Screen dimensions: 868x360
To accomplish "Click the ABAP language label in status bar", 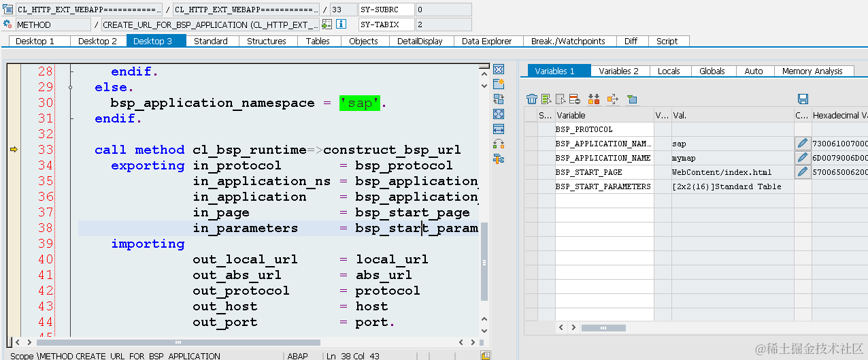I will pos(297,355).
